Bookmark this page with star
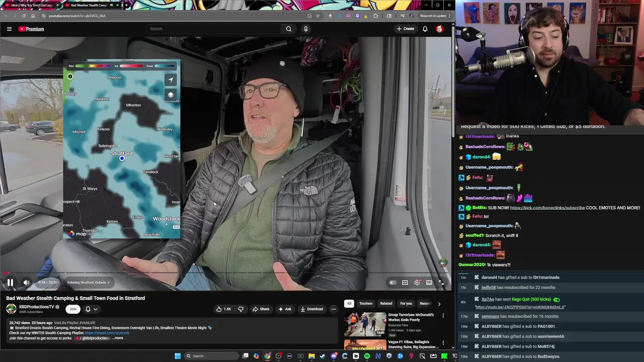Viewport: 644px width, 362px height. click(317, 16)
